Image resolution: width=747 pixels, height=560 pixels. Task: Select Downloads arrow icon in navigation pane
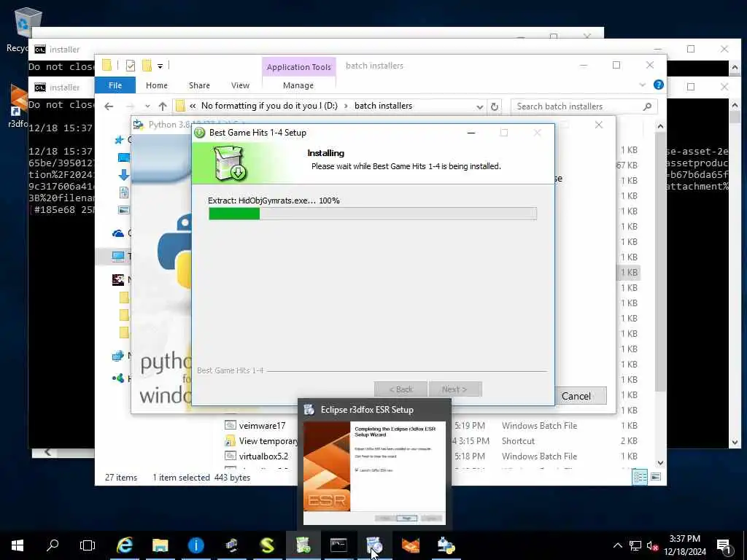click(123, 175)
